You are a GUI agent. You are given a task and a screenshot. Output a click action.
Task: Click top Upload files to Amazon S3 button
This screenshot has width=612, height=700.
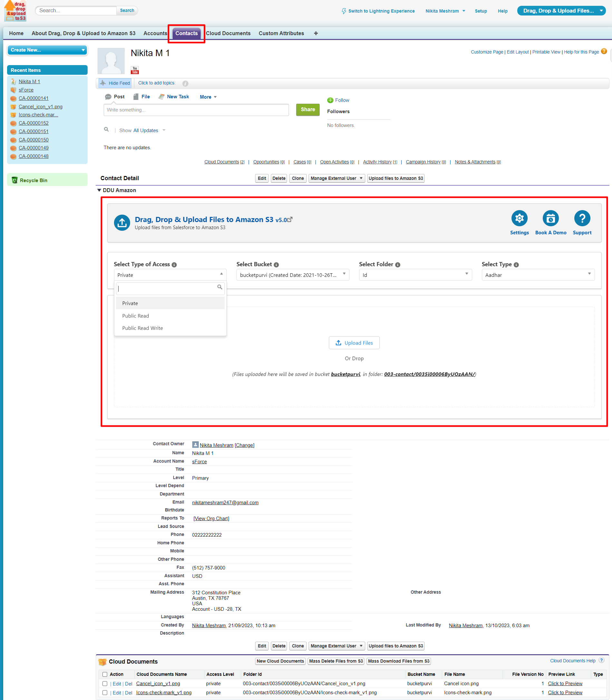pyautogui.click(x=396, y=178)
